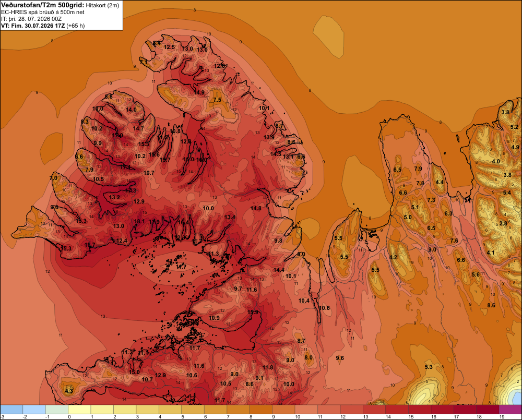
Task: Click the 7.6 temperature value
Action: pos(454,241)
